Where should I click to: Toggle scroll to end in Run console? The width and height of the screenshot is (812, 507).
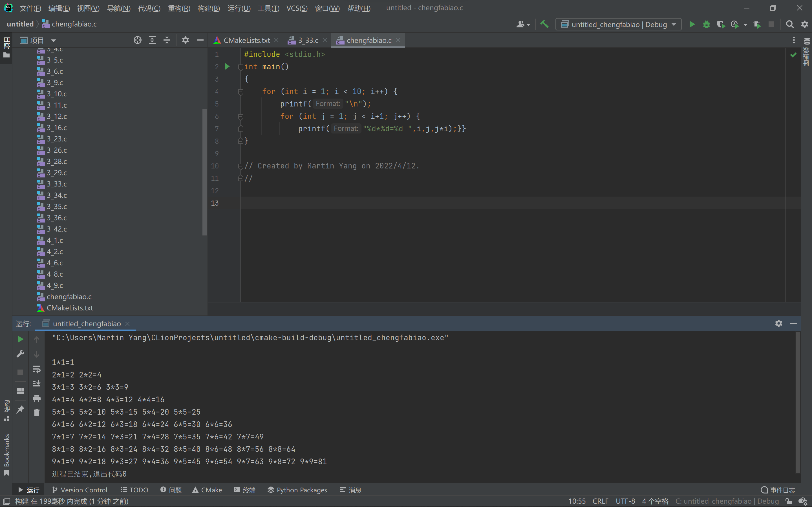coord(37,383)
